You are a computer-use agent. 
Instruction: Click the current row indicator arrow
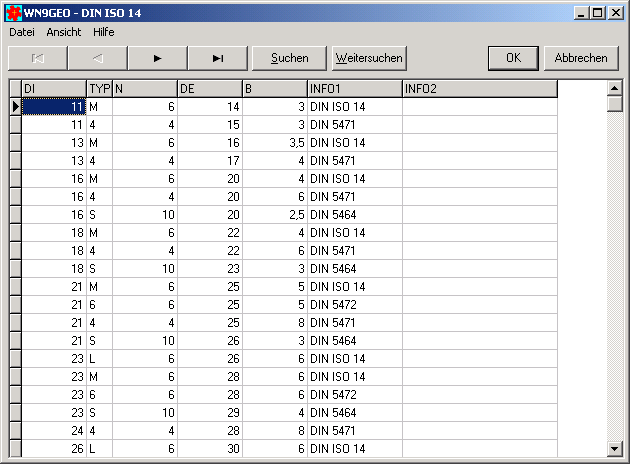pos(15,106)
